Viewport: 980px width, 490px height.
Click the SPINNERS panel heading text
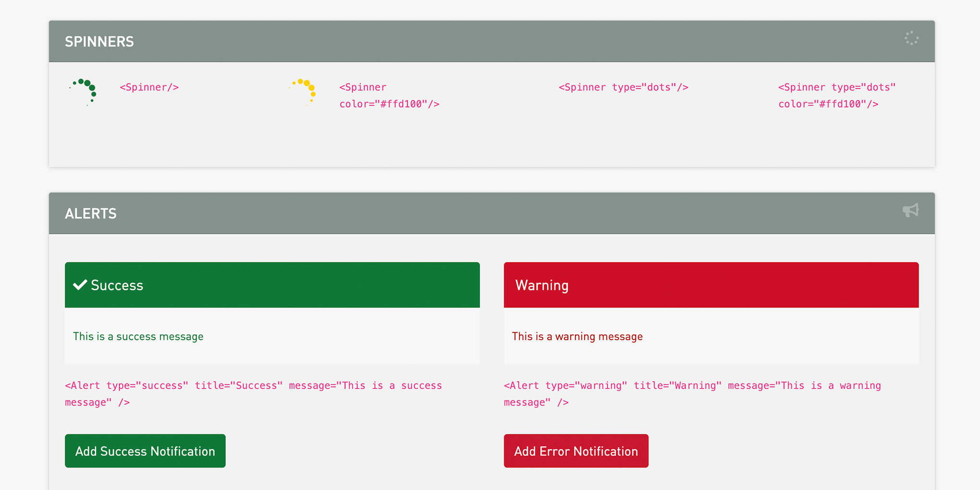(x=99, y=42)
